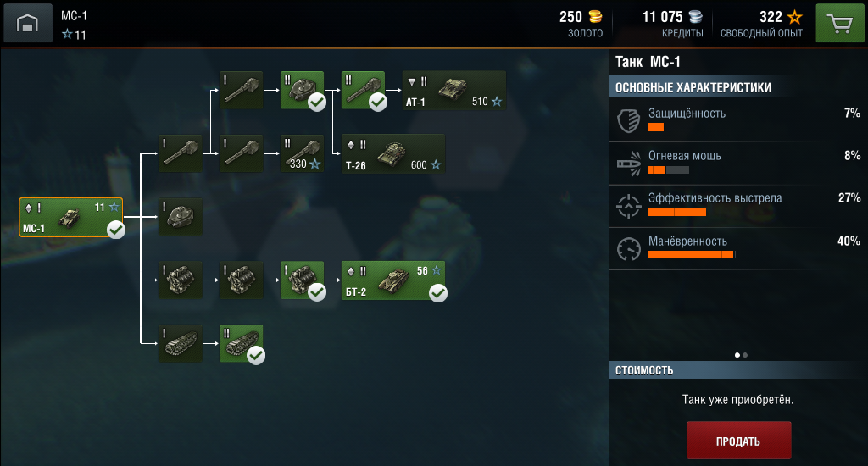Click the credits КРЕДИТЫ balance
The height and width of the screenshot is (466, 868).
tap(672, 24)
